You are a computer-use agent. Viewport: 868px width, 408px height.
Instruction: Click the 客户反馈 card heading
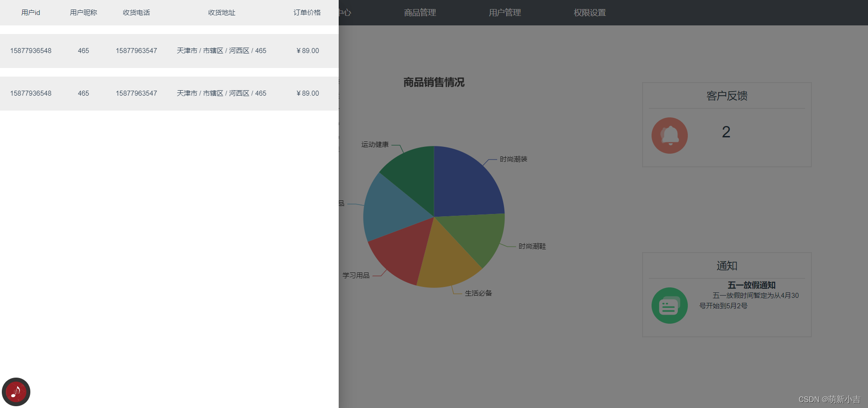click(727, 96)
